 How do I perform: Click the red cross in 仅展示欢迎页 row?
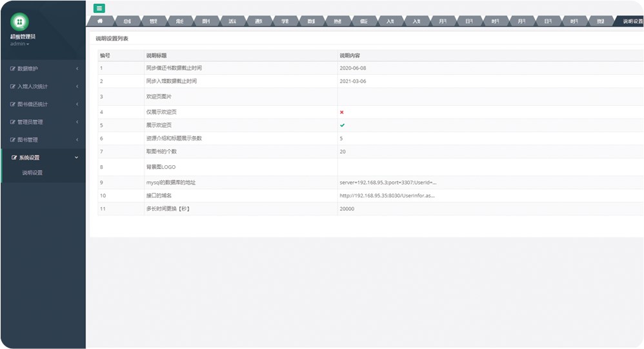click(x=342, y=112)
